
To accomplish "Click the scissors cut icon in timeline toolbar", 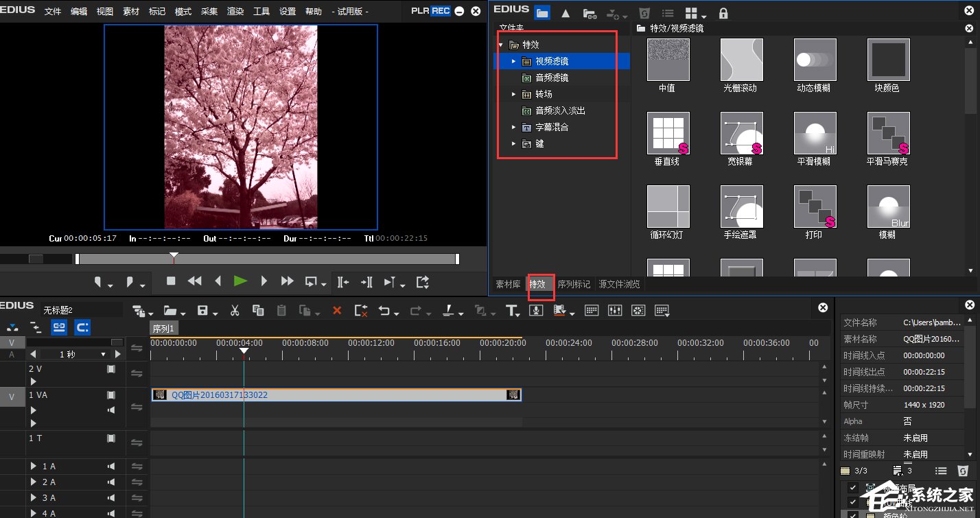I will pyautogui.click(x=235, y=311).
